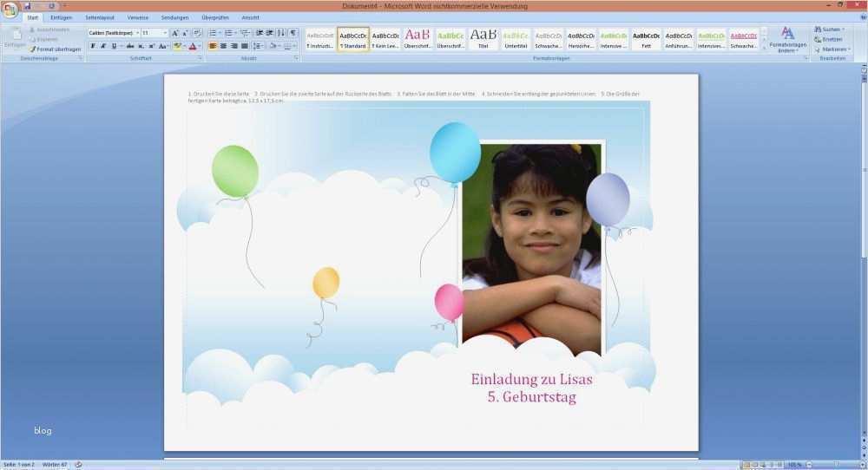Open the Einfügen ribbon tab
Screen dimensions: 868x470
pos(61,17)
